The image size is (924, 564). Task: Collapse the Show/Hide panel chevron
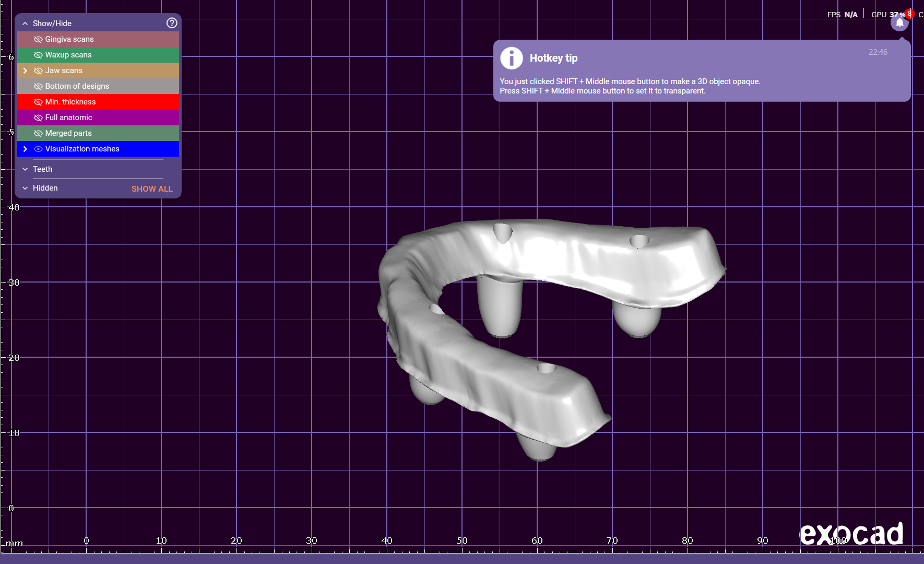point(25,23)
